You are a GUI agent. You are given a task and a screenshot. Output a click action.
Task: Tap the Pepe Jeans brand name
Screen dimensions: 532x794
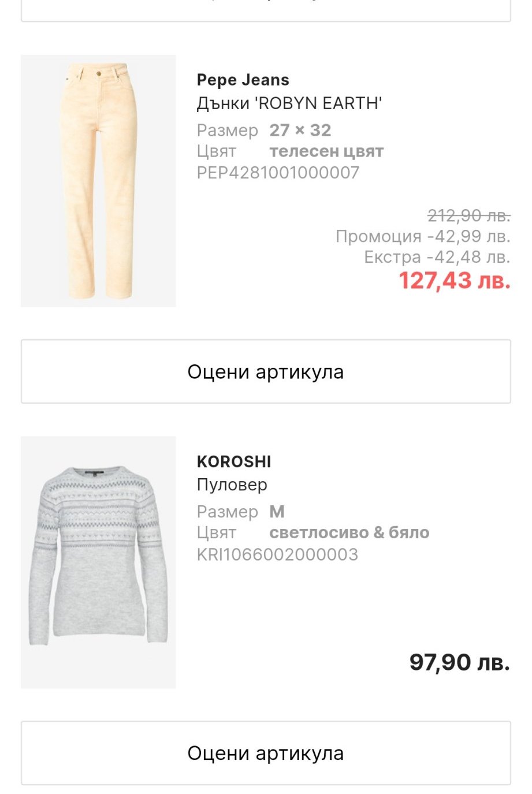click(243, 80)
